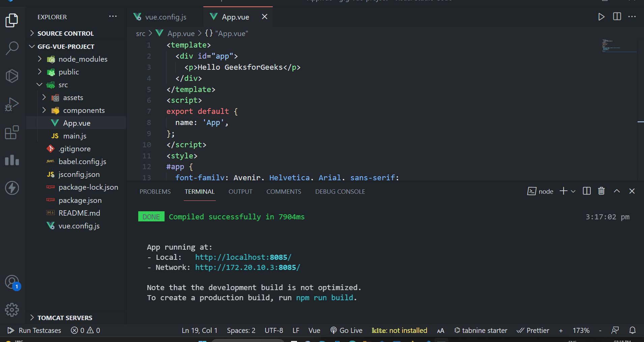The image size is (644, 342).
Task: Open the Explorer view in activity bar
Action: pos(12,20)
